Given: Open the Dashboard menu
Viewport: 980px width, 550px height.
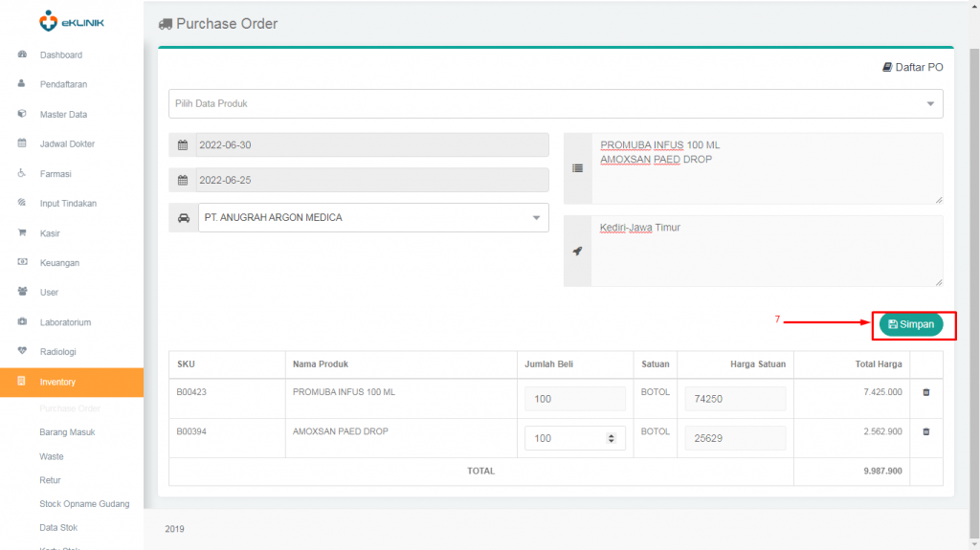Looking at the screenshot, I should 60,55.
